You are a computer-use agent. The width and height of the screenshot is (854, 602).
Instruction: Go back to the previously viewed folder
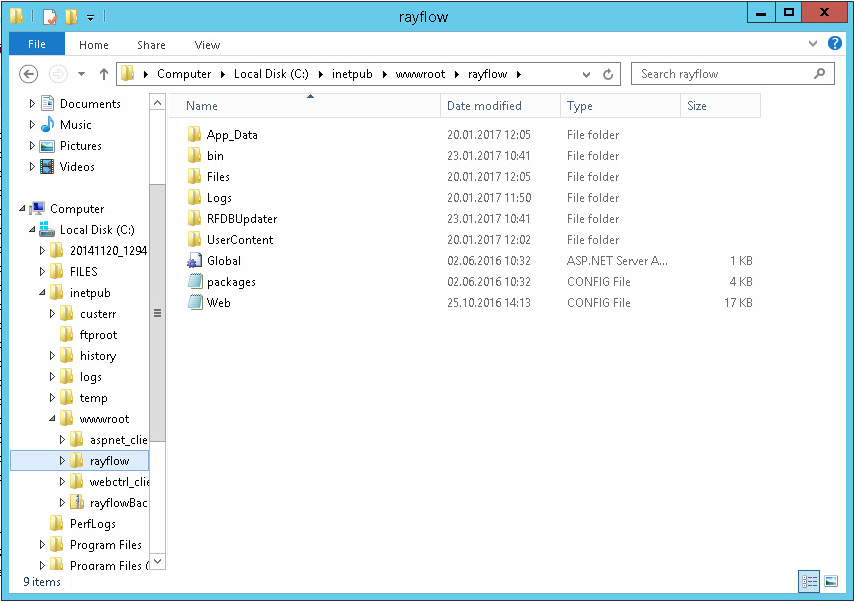click(x=28, y=73)
